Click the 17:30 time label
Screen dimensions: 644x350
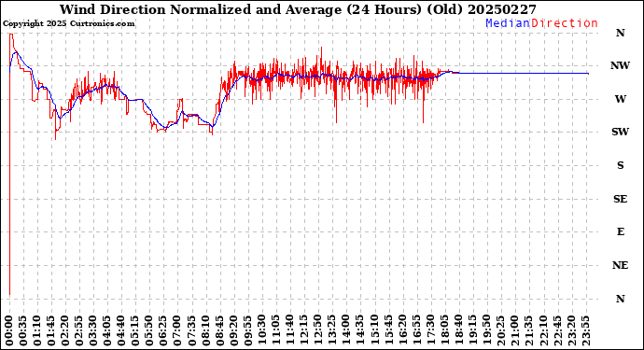[430, 330]
